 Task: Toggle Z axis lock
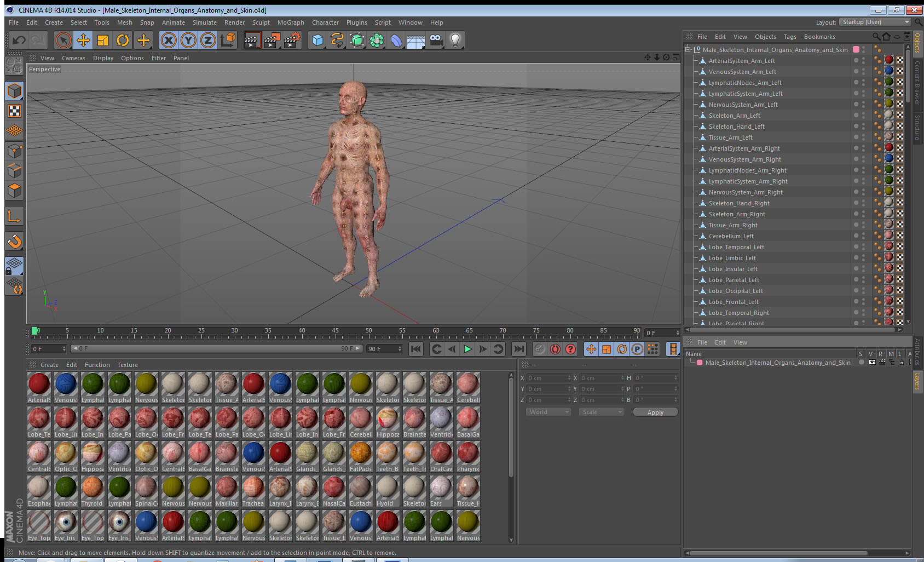tap(208, 40)
